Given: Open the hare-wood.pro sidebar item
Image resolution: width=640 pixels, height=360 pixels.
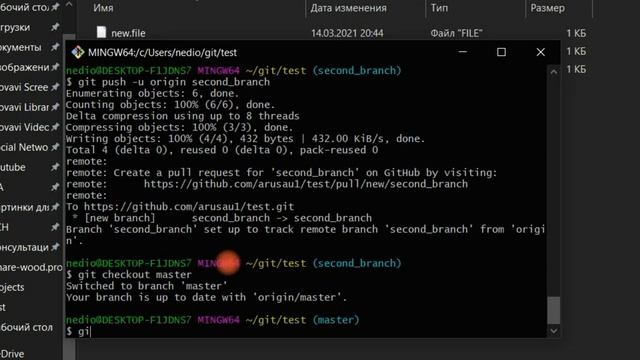Looking at the screenshot, I should pyautogui.click(x=31, y=267).
